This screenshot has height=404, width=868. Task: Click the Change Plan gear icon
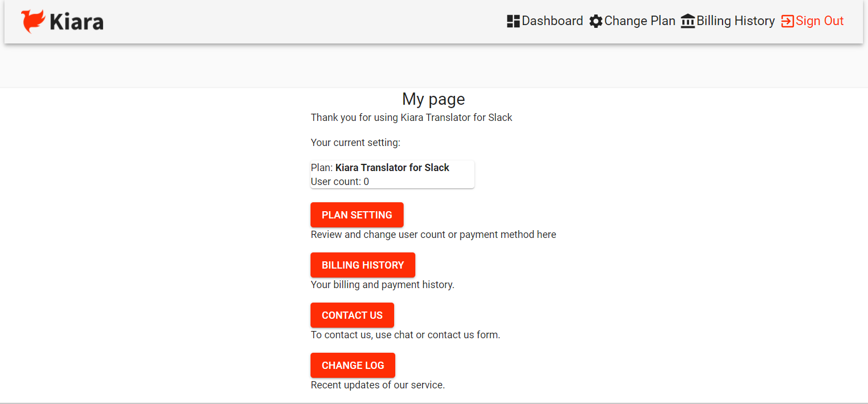pos(596,21)
